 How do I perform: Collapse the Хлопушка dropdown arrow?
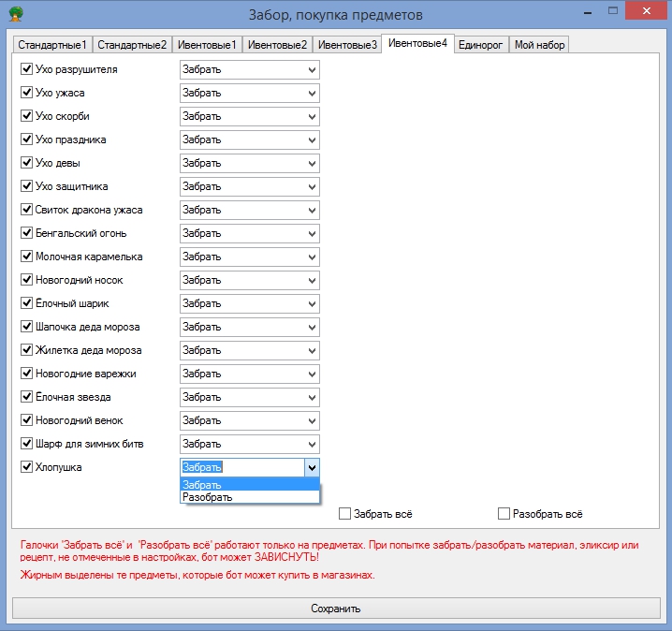pos(312,467)
